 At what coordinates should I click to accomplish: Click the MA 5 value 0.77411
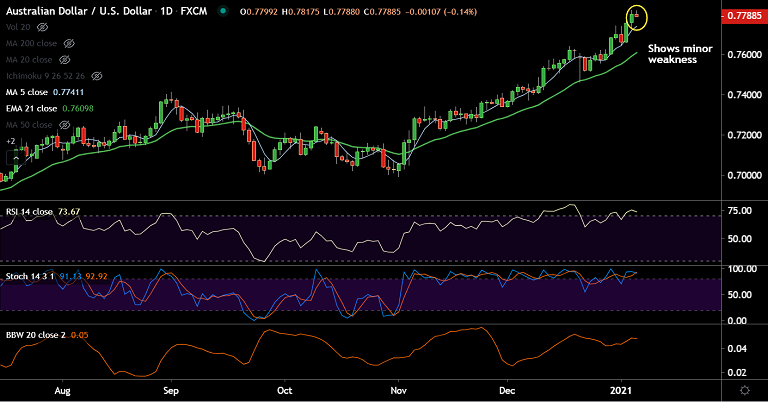coord(69,92)
